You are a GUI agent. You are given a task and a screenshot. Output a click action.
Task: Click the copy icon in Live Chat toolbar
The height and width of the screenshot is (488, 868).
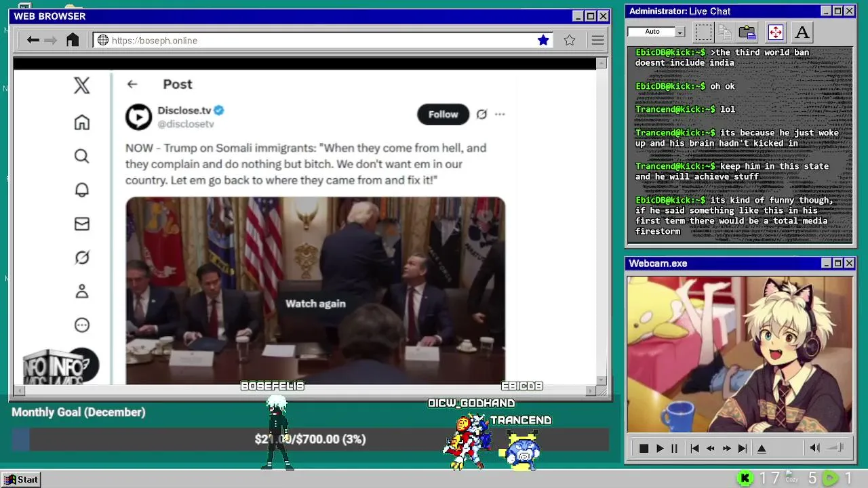coord(725,32)
